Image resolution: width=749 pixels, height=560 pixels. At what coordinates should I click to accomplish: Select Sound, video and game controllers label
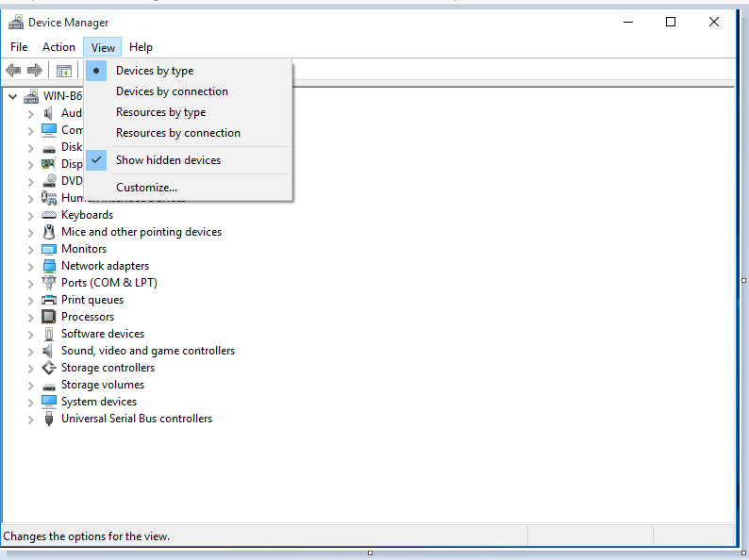(x=148, y=351)
